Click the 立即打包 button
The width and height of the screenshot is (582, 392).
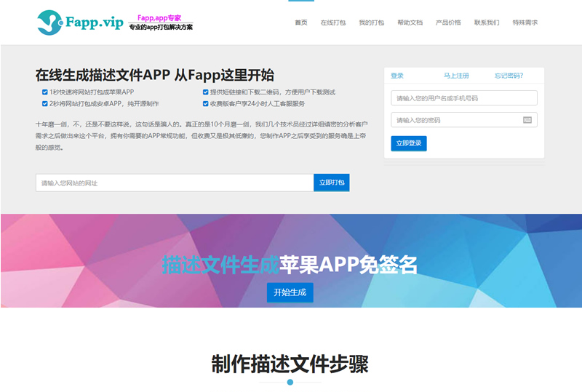tap(332, 183)
